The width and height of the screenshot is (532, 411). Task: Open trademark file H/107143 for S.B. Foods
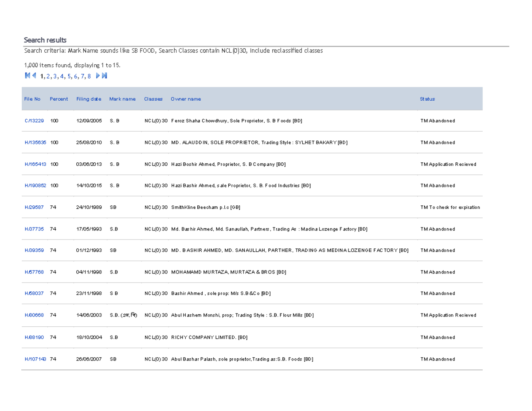(x=35, y=359)
